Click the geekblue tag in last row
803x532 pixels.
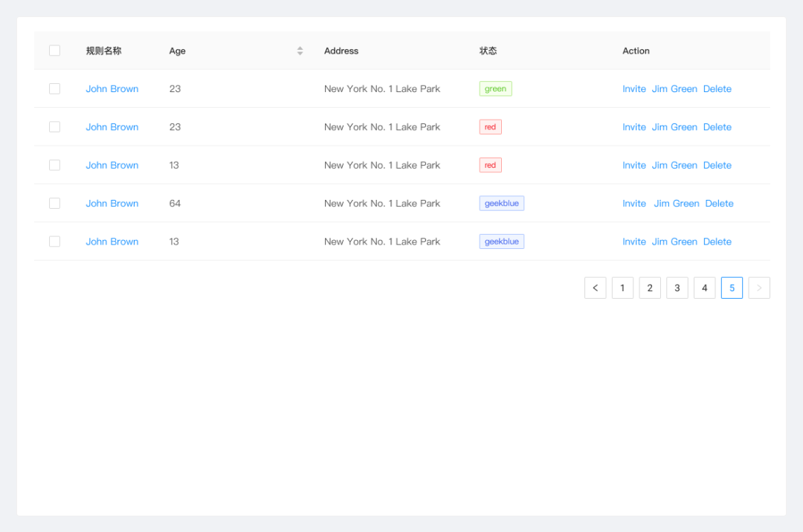502,241
